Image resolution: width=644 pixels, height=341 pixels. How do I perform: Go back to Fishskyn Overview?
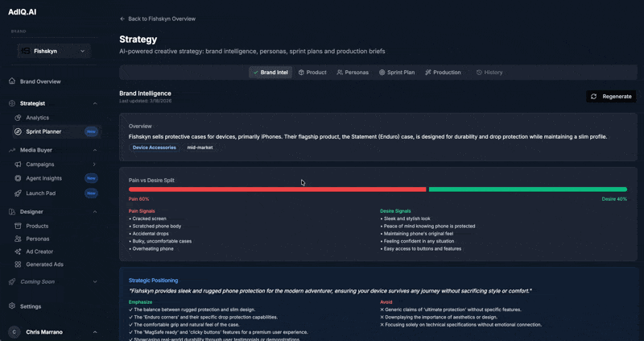point(157,19)
